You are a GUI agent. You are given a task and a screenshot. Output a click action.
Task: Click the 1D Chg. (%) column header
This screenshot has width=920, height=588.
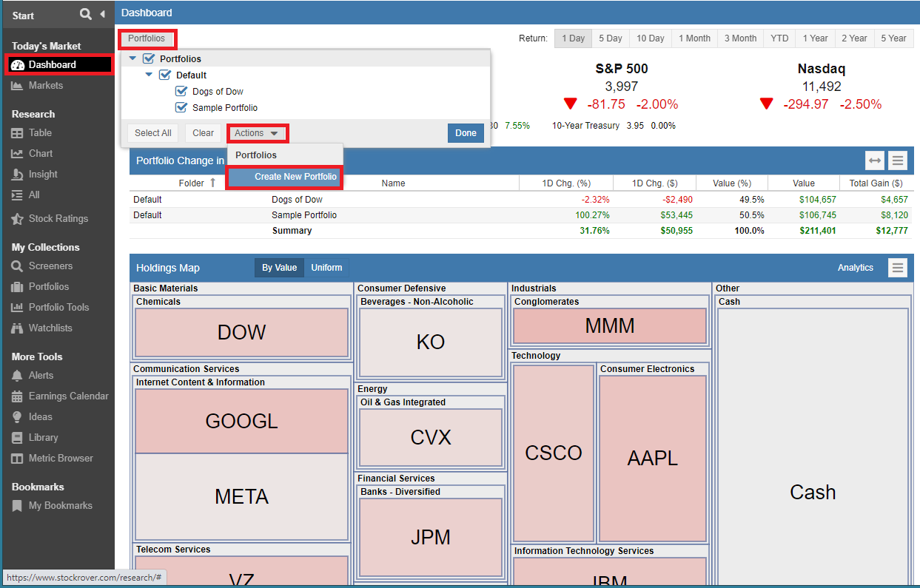click(x=566, y=183)
